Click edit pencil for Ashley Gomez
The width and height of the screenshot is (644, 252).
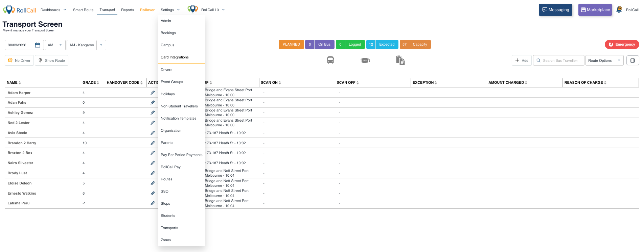point(153,112)
